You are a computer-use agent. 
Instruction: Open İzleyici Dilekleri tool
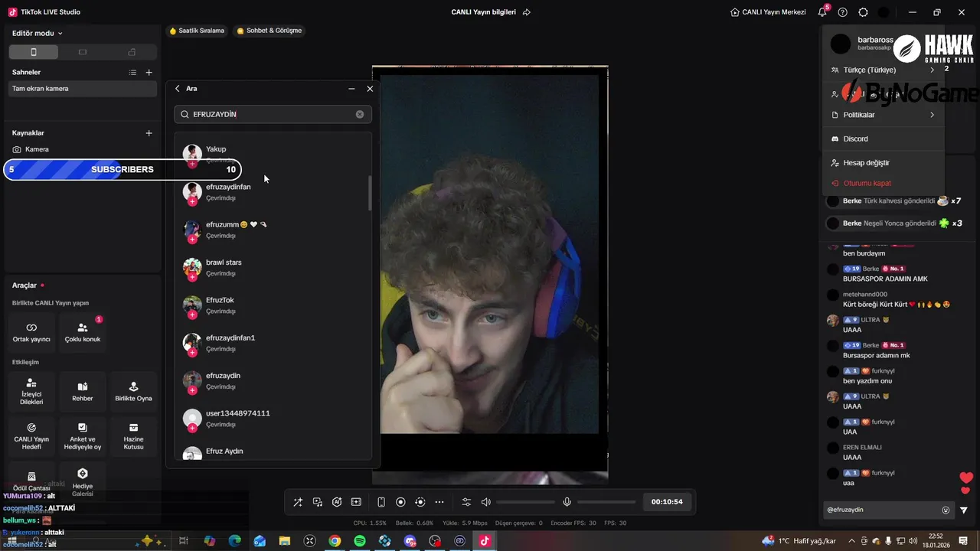31,392
